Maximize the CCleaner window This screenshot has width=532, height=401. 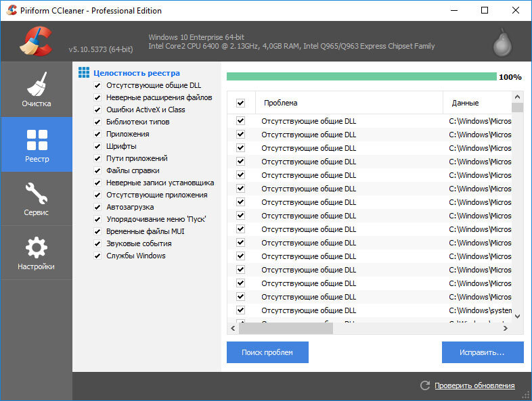[x=485, y=10]
